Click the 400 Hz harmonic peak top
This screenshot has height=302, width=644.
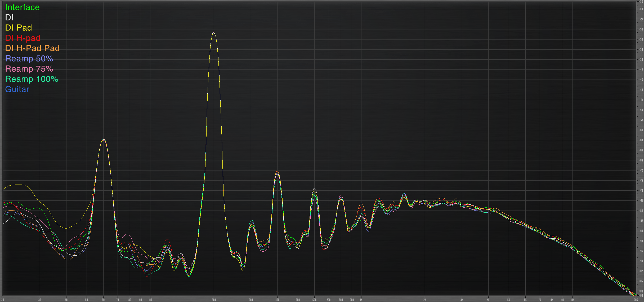point(277,171)
